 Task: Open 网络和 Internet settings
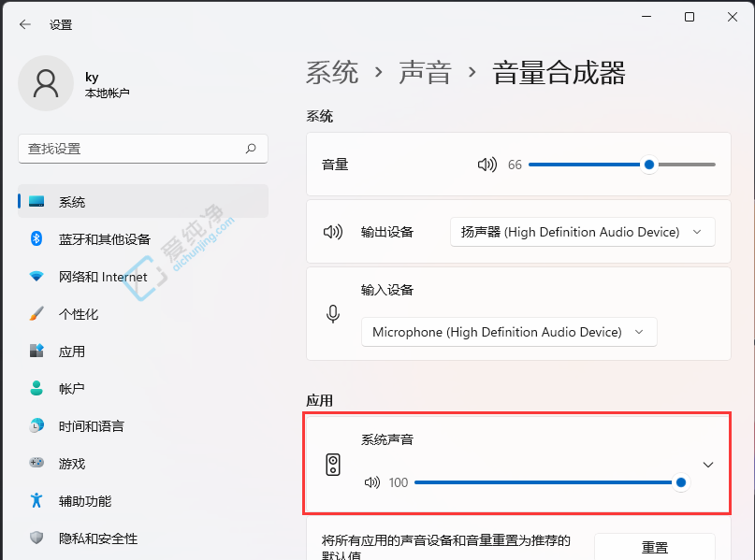point(143,276)
